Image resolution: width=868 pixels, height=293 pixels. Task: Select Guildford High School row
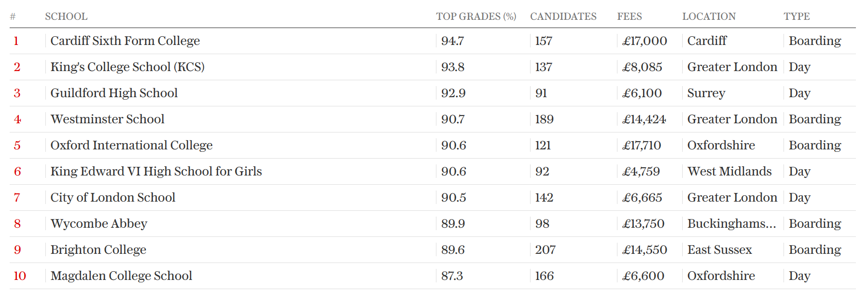pos(433,93)
